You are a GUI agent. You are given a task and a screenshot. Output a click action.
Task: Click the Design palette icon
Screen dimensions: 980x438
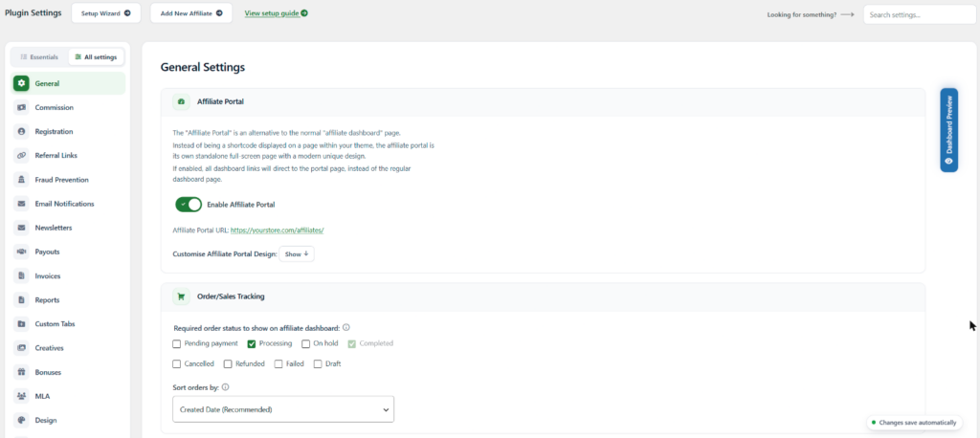point(21,421)
